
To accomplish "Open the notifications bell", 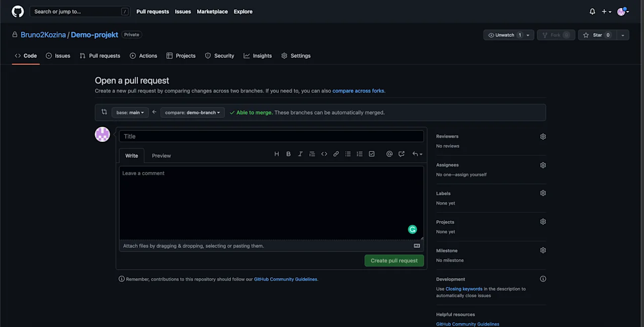I will (592, 12).
